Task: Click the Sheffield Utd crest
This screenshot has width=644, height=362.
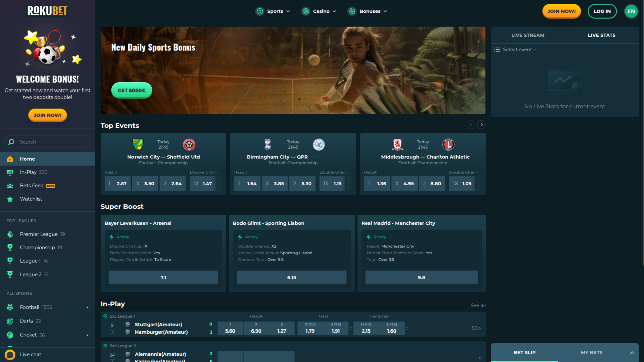Action: point(189,145)
